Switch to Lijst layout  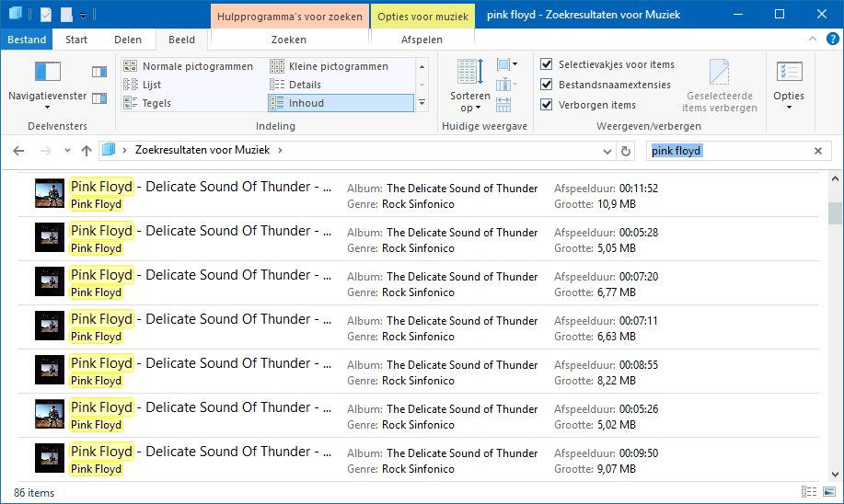pos(143,85)
